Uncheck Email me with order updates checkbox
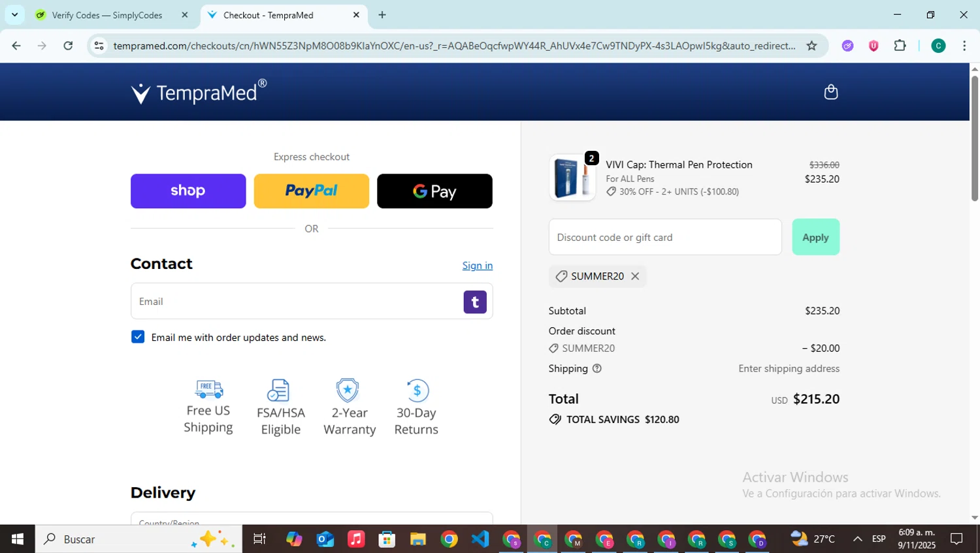Viewport: 980px width, 553px height. [138, 337]
